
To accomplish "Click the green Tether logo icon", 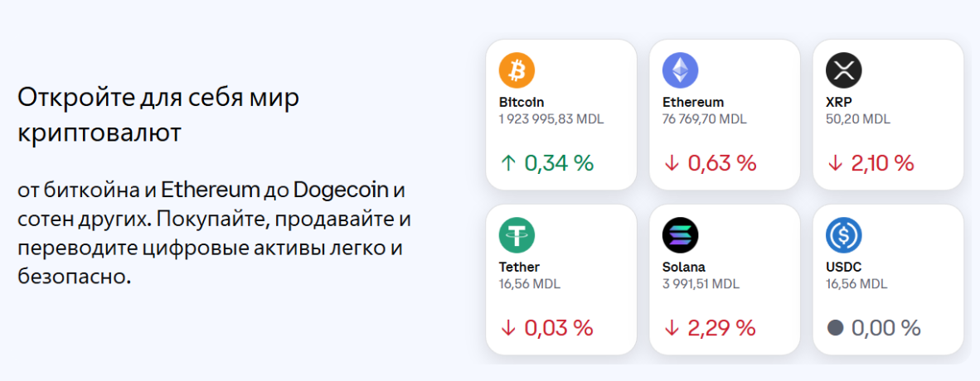I will point(517,236).
